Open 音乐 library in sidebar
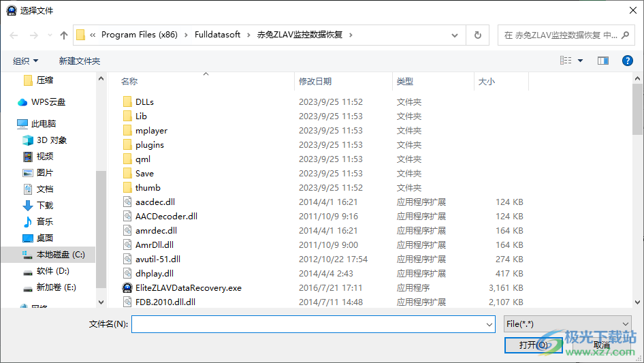This screenshot has height=363, width=644. [38, 221]
